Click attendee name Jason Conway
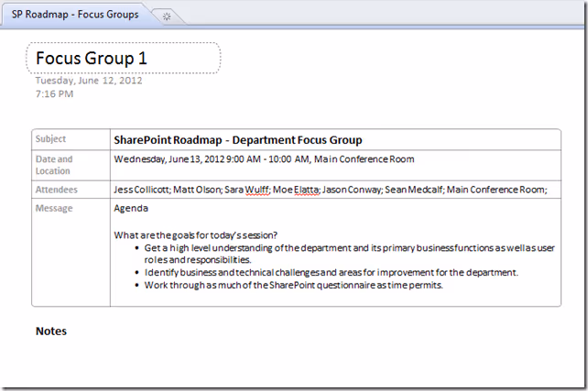Screen dimensions: 588x391 pos(351,190)
